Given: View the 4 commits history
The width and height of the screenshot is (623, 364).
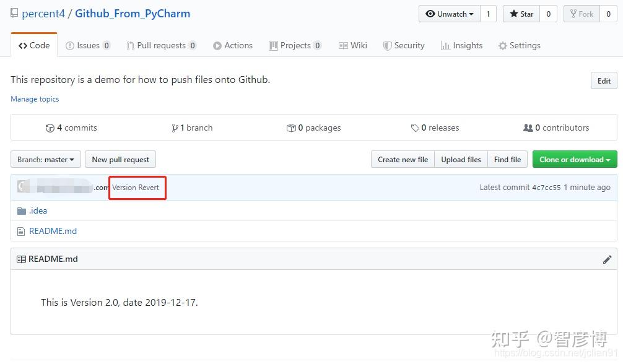Looking at the screenshot, I should [x=71, y=128].
